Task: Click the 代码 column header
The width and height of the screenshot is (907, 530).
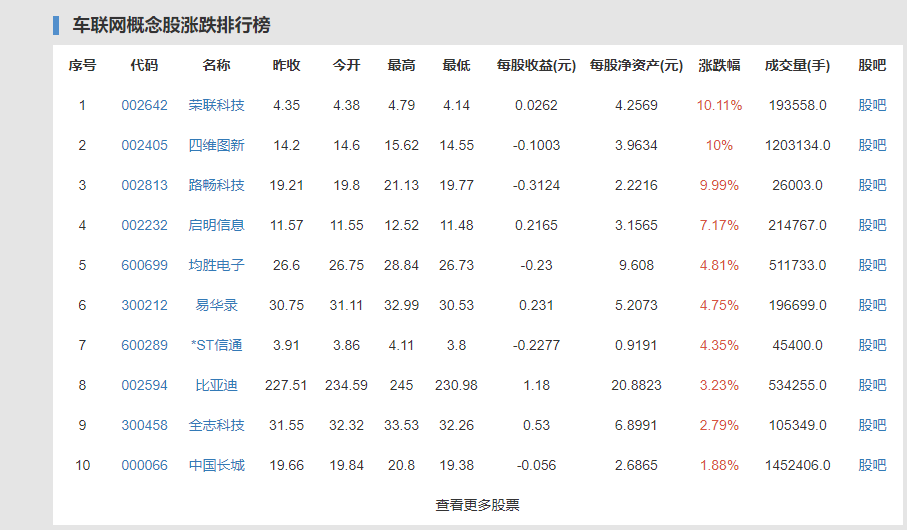Action: [144, 65]
